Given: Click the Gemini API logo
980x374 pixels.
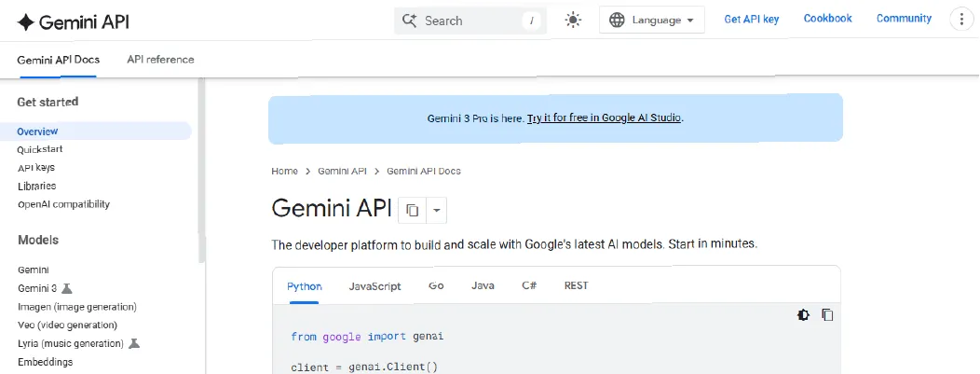Looking at the screenshot, I should (x=73, y=21).
